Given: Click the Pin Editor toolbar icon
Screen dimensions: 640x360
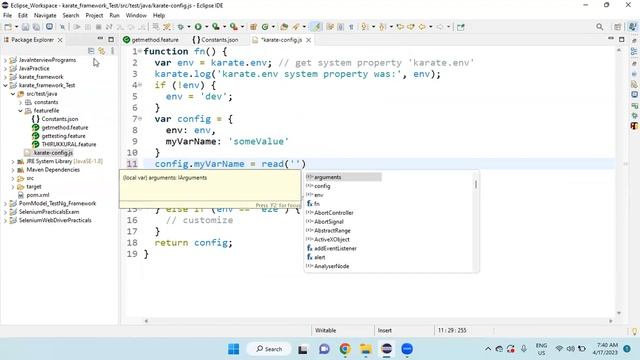Looking at the screenshot, I should click(461, 27).
